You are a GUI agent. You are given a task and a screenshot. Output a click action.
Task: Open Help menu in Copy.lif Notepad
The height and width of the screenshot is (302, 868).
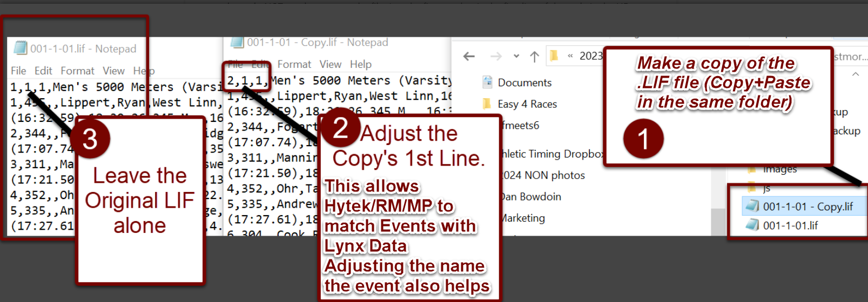(360, 64)
